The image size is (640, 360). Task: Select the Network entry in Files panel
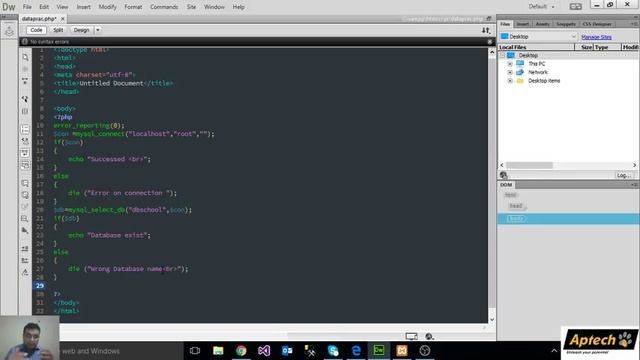pyautogui.click(x=538, y=72)
